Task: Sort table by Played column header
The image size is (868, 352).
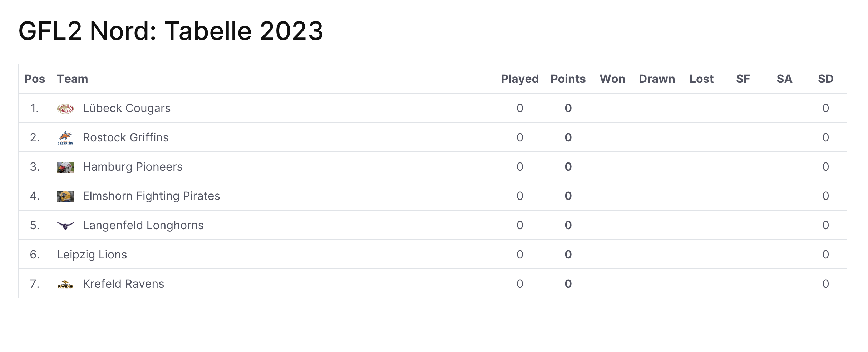Action: 520,79
